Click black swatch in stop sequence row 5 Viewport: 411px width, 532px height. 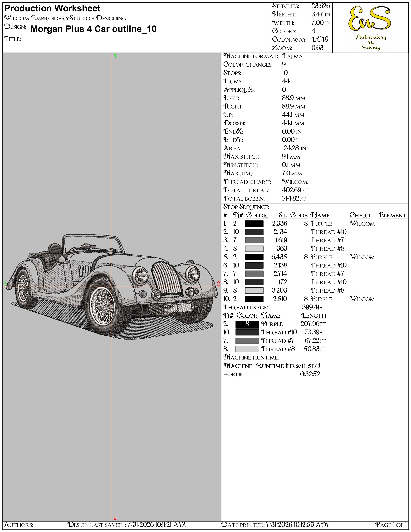(x=254, y=257)
